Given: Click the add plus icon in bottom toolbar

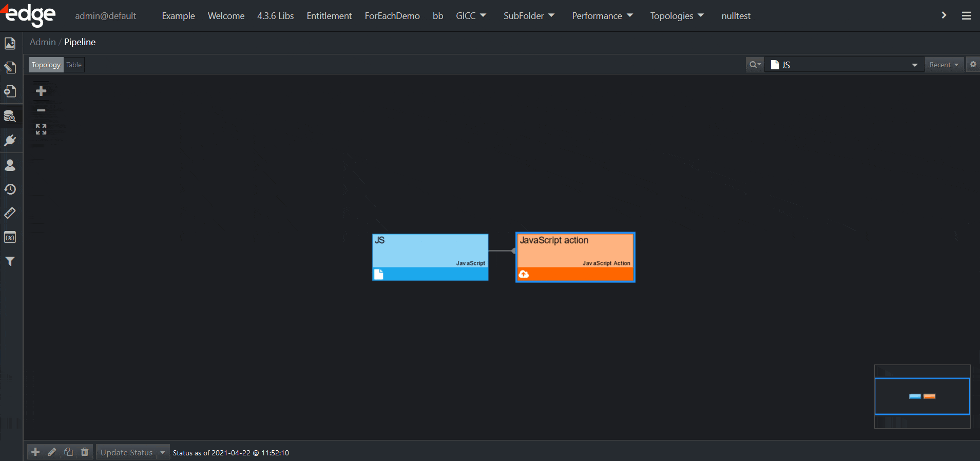Looking at the screenshot, I should tap(35, 452).
